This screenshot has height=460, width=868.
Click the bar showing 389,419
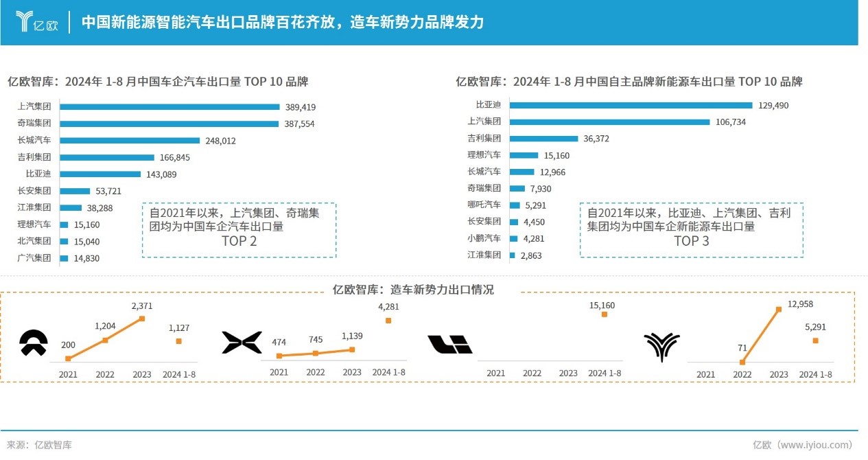(x=170, y=107)
